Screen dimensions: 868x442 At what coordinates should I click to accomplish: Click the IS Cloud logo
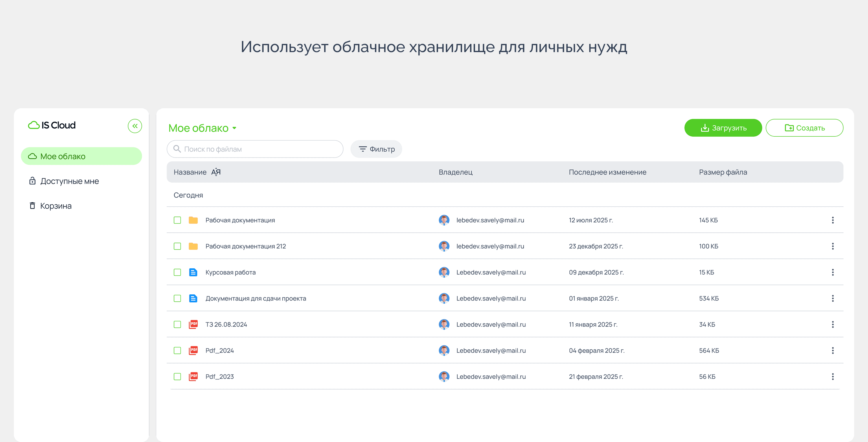52,125
